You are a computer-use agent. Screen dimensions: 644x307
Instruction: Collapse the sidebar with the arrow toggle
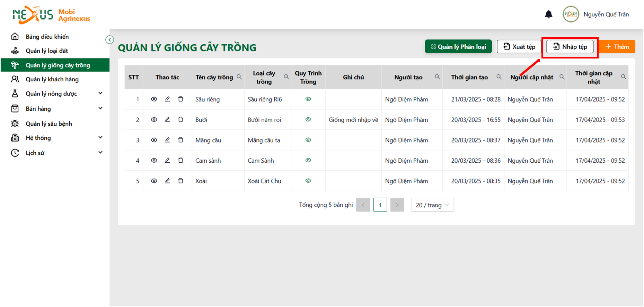coord(109,40)
